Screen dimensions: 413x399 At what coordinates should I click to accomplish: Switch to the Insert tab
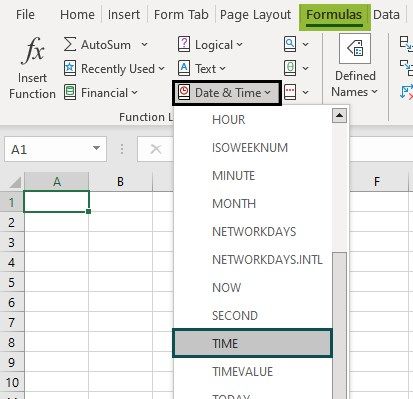pyautogui.click(x=124, y=15)
